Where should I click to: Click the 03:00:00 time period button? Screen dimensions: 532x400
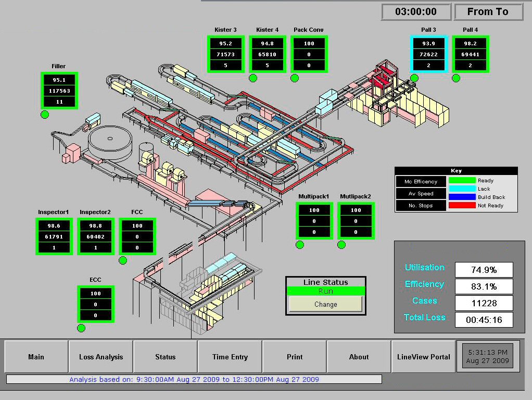[x=416, y=12]
